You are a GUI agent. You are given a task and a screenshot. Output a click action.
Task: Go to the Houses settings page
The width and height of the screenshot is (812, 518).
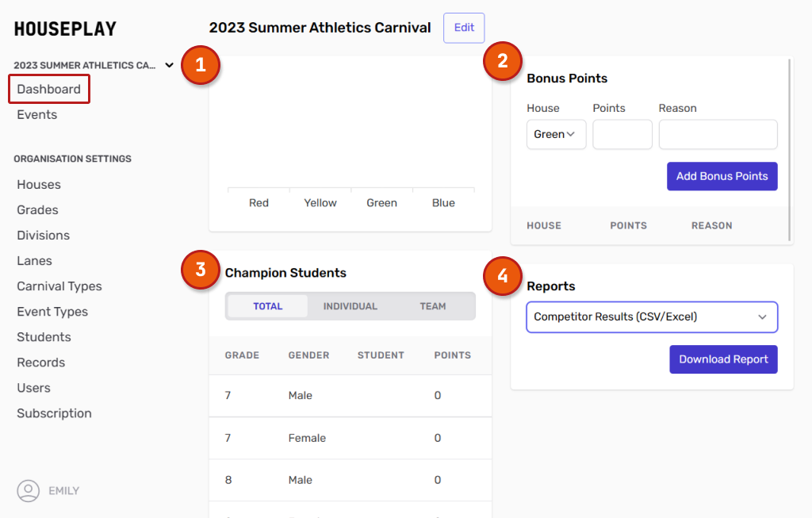(39, 185)
